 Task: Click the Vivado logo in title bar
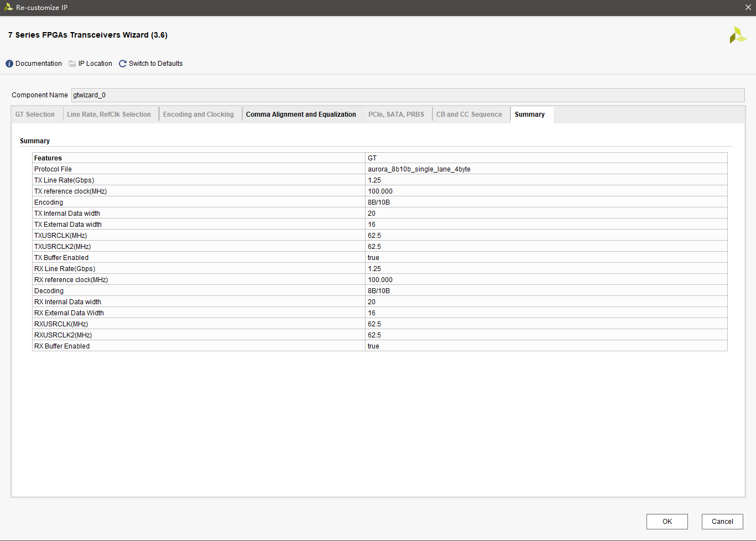[x=8, y=7]
